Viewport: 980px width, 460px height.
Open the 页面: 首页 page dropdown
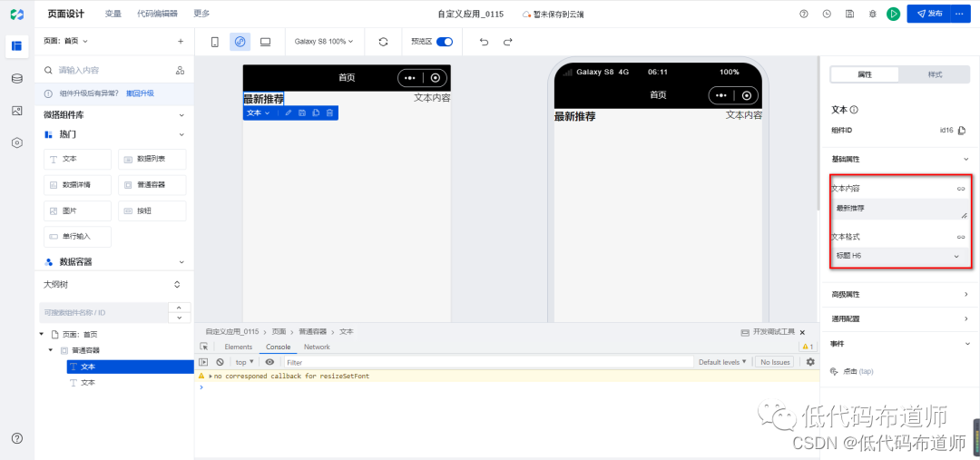(x=65, y=41)
